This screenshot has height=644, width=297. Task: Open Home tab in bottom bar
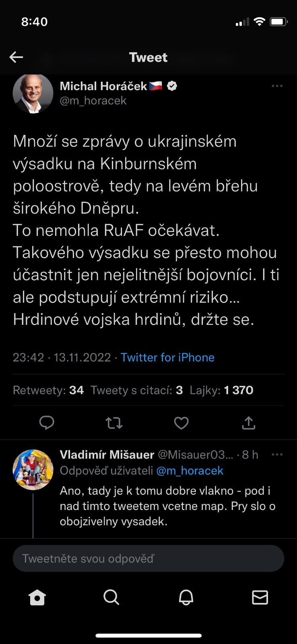pyautogui.click(x=37, y=598)
